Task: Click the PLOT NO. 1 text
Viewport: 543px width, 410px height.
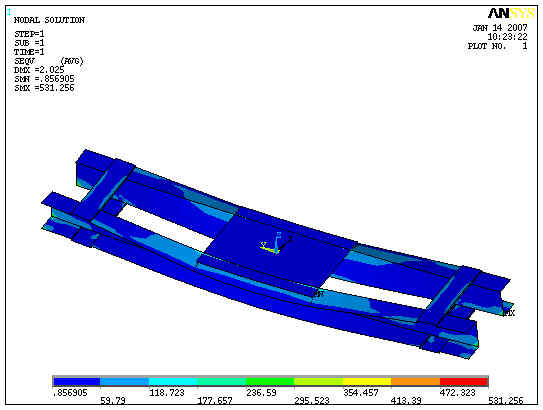Action: (497, 46)
